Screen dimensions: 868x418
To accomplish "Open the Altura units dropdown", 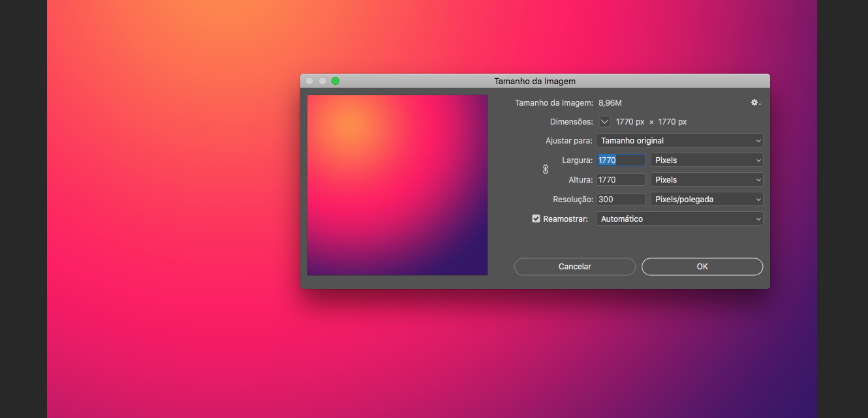I will click(706, 180).
